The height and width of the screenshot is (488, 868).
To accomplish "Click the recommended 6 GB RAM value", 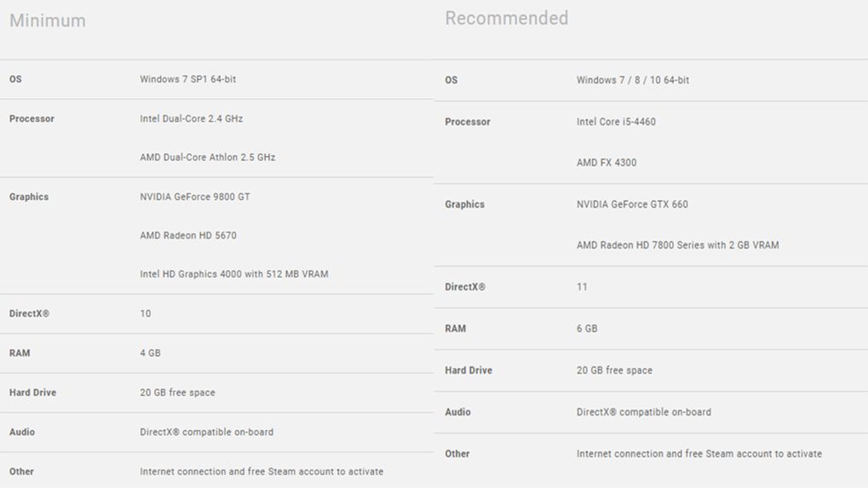I will click(587, 329).
